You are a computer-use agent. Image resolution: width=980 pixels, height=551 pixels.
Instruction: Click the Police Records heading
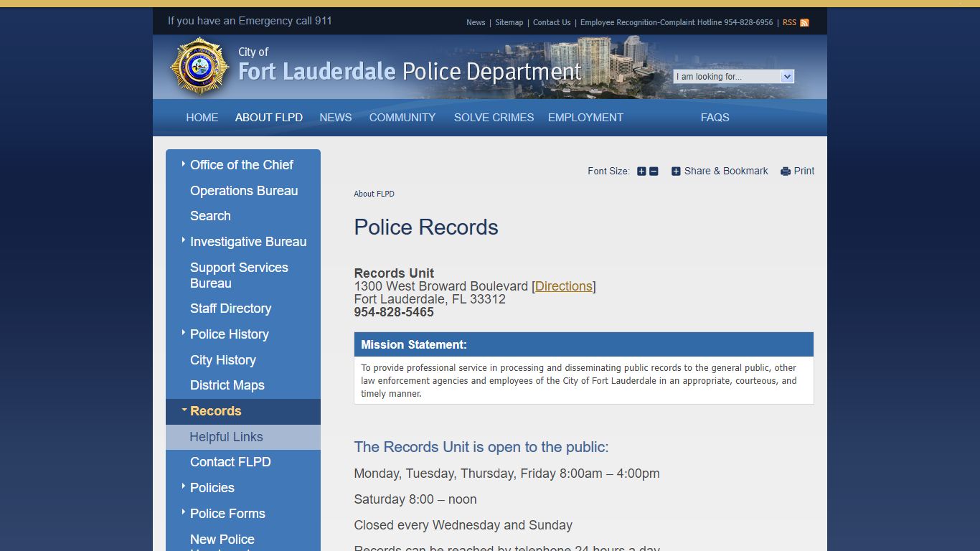click(x=426, y=227)
